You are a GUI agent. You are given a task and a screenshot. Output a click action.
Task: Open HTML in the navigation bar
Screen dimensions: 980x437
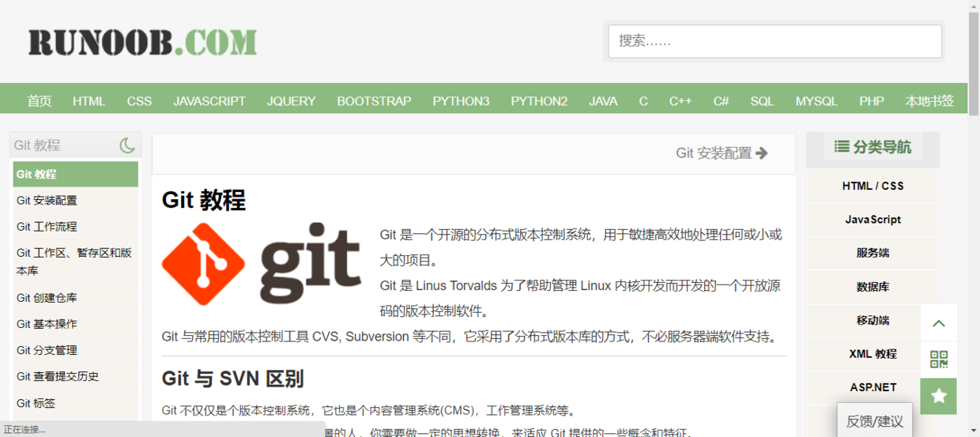click(x=89, y=101)
